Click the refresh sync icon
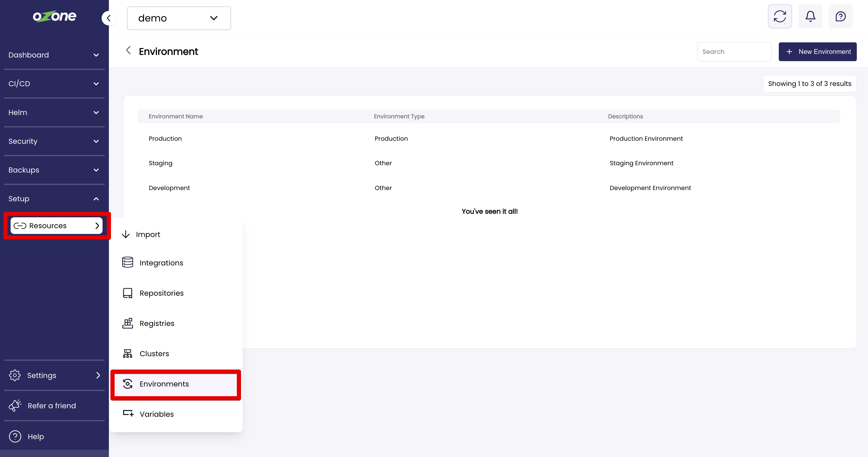 tap(779, 16)
